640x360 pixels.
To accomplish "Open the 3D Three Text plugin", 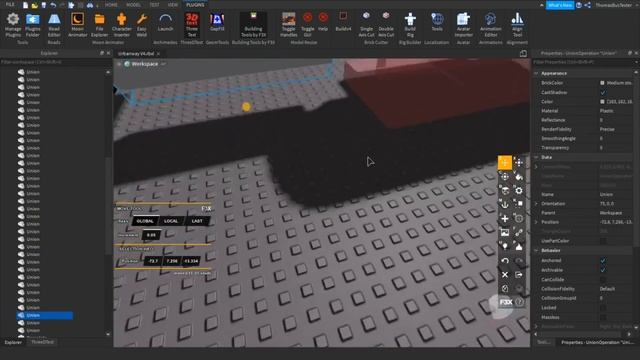I will click(x=192, y=25).
